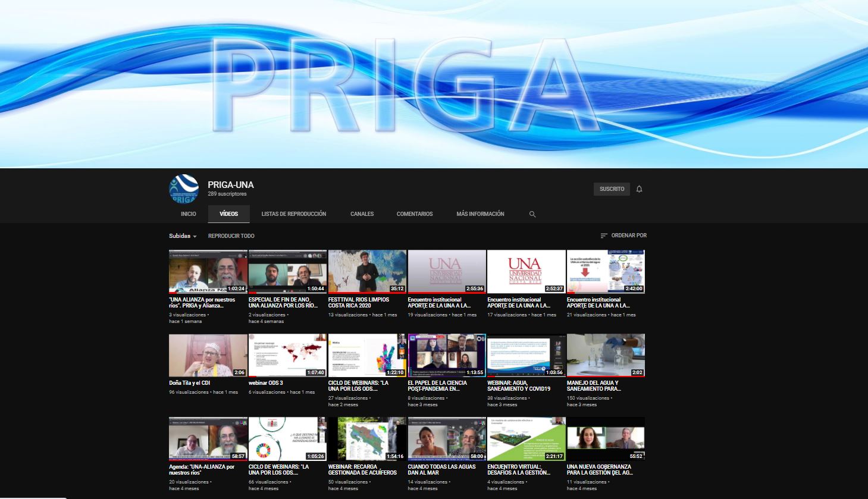Image resolution: width=868 pixels, height=499 pixels.
Task: Open the webinar thumbnail lasting 1:03:56
Action: point(527,355)
